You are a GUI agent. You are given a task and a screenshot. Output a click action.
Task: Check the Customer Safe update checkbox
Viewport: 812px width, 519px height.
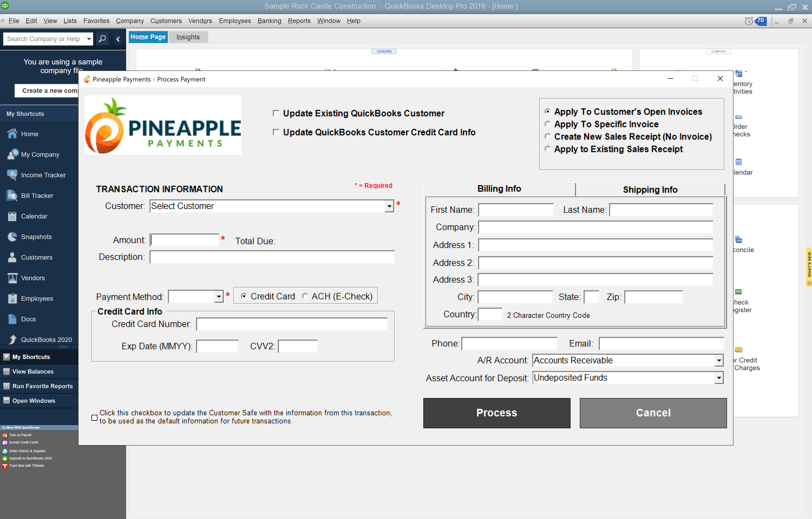pyautogui.click(x=95, y=417)
